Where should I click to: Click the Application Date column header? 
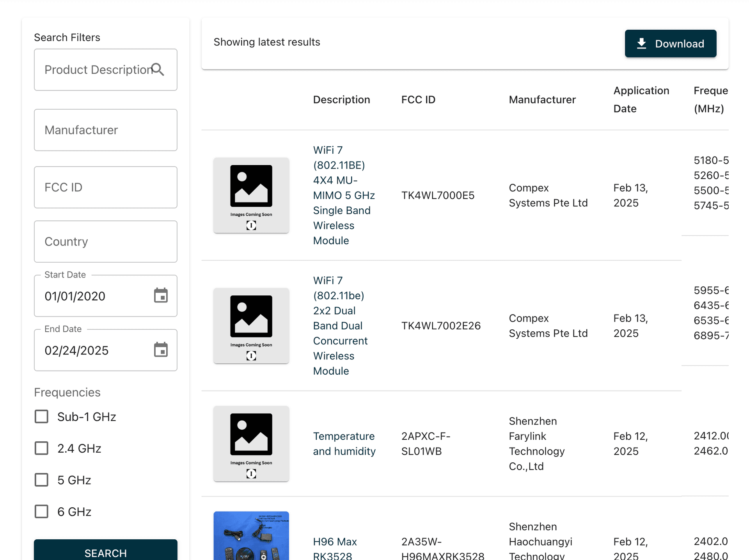coord(641,100)
